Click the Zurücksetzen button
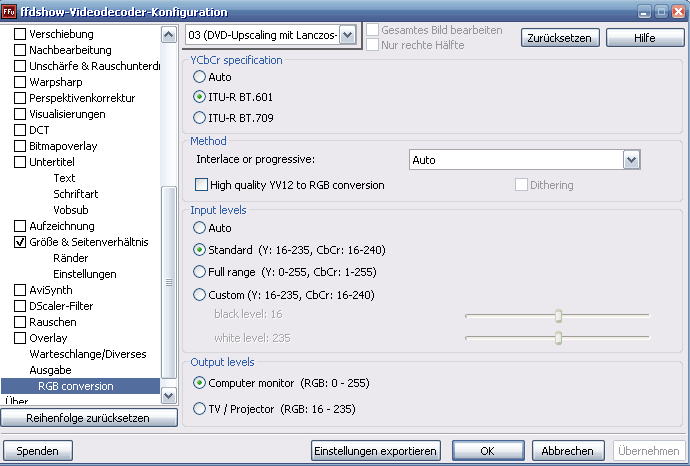 (x=560, y=38)
